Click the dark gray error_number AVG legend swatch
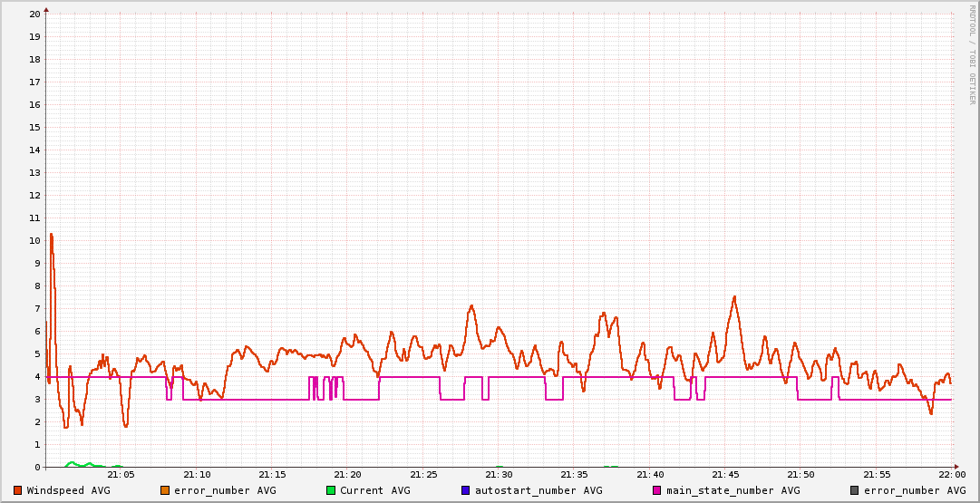Image resolution: width=980 pixels, height=503 pixels. tap(854, 490)
